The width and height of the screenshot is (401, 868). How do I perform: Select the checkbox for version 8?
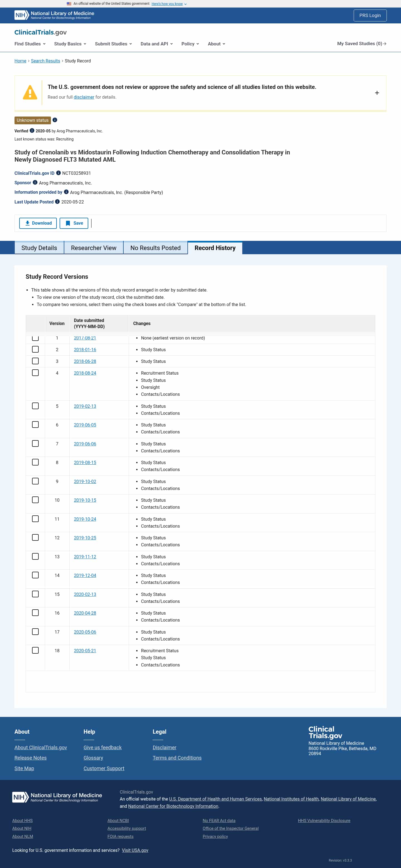(35, 462)
